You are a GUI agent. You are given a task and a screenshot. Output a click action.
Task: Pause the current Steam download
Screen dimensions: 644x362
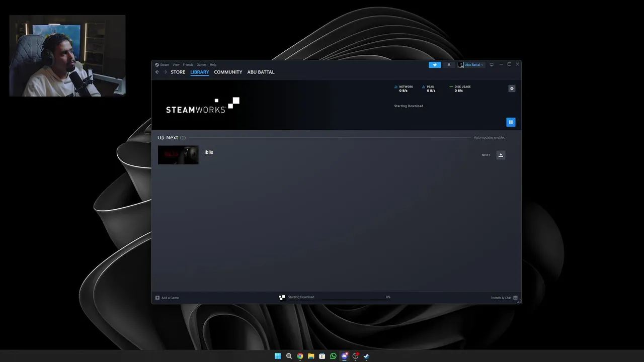511,122
